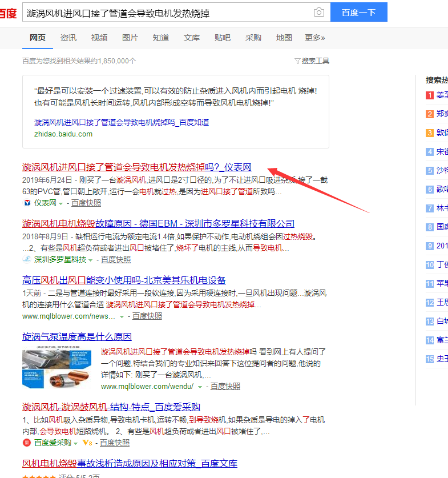448x478 pixels.
Task: Open the 地图 tab
Action: pos(284,38)
